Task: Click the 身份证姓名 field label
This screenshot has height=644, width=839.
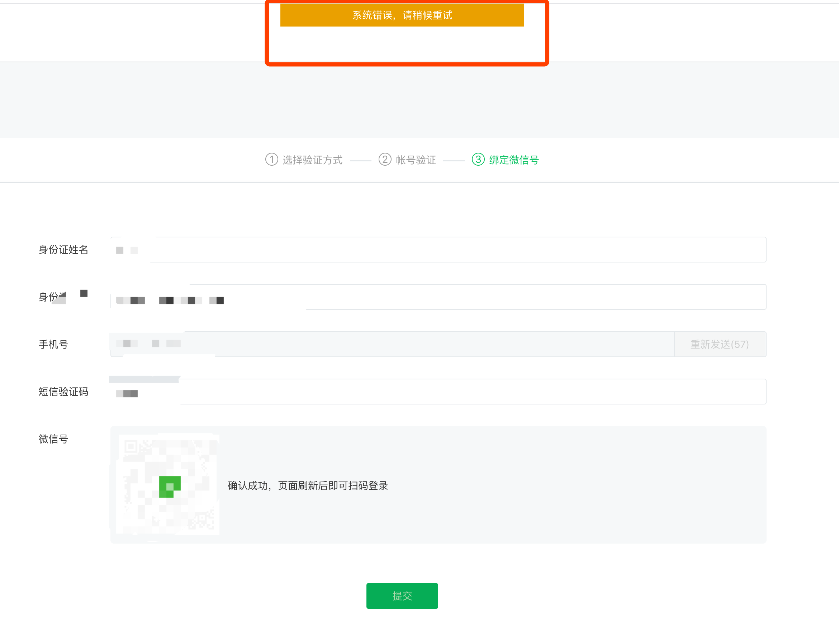Action: 63,250
